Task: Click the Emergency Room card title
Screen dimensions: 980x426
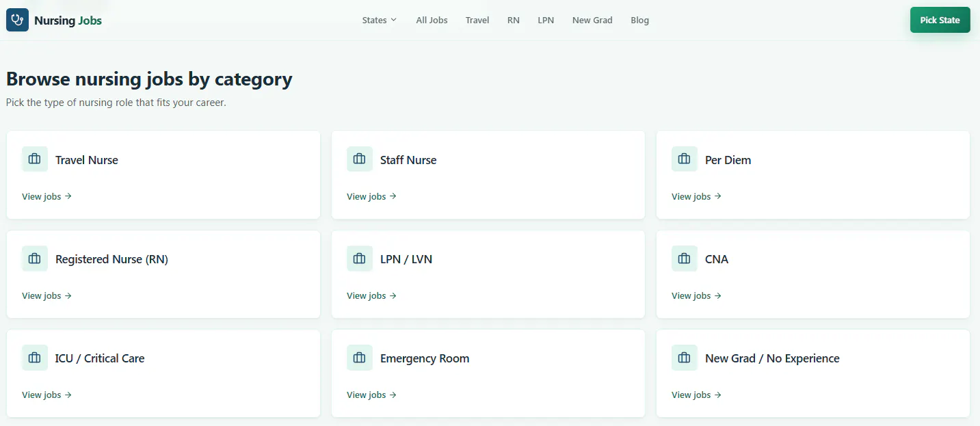Action: 425,358
